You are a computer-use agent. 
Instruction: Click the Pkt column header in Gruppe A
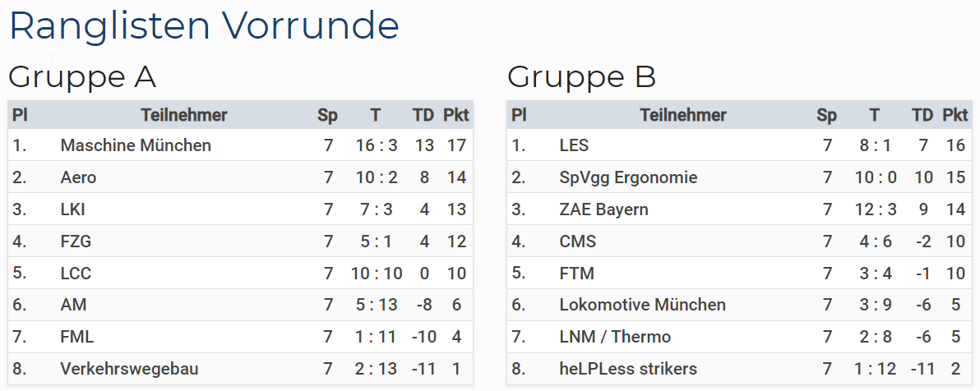coord(456,115)
